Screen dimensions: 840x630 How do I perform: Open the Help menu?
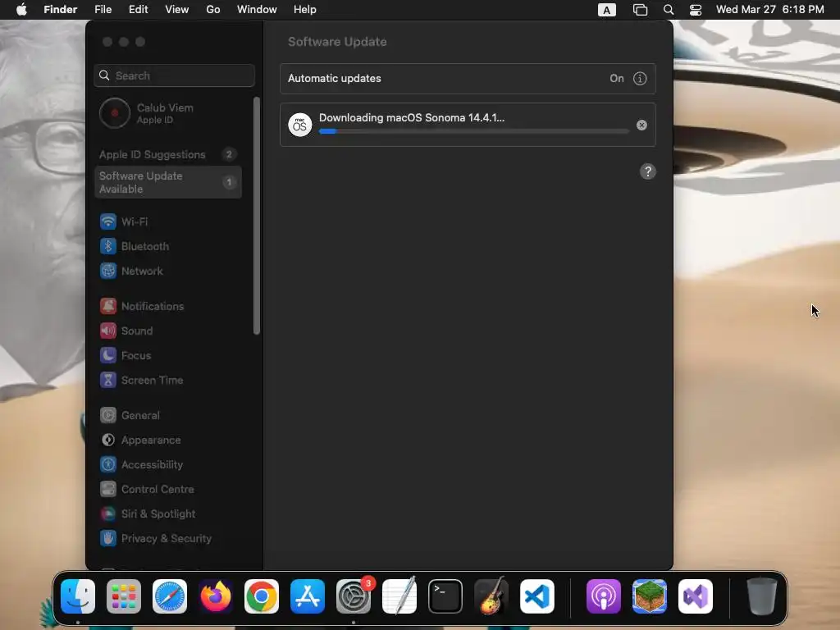click(x=305, y=10)
